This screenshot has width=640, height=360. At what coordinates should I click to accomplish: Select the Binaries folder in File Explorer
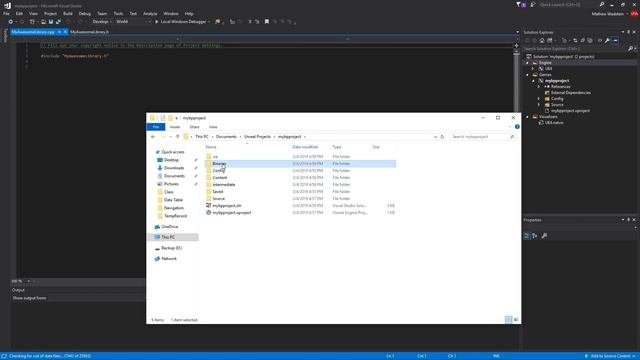tap(219, 164)
